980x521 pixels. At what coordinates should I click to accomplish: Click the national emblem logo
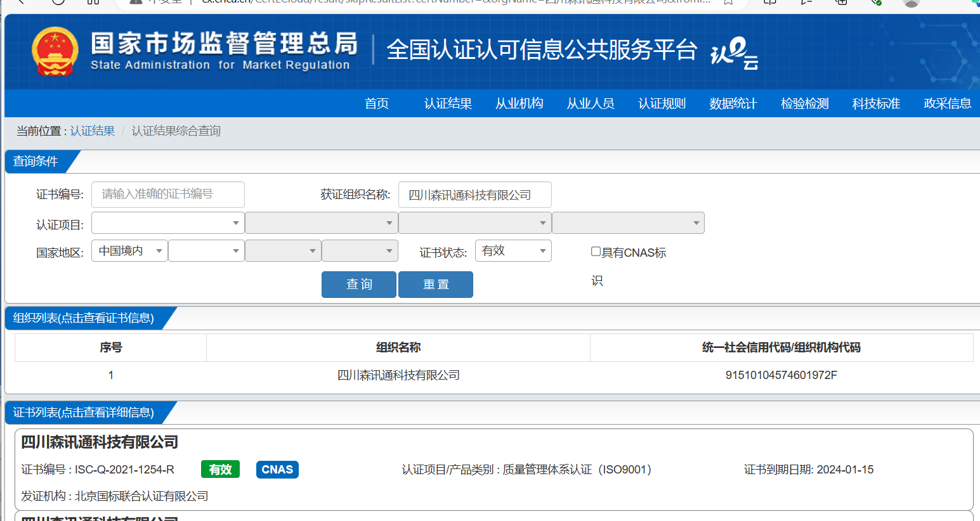point(55,51)
